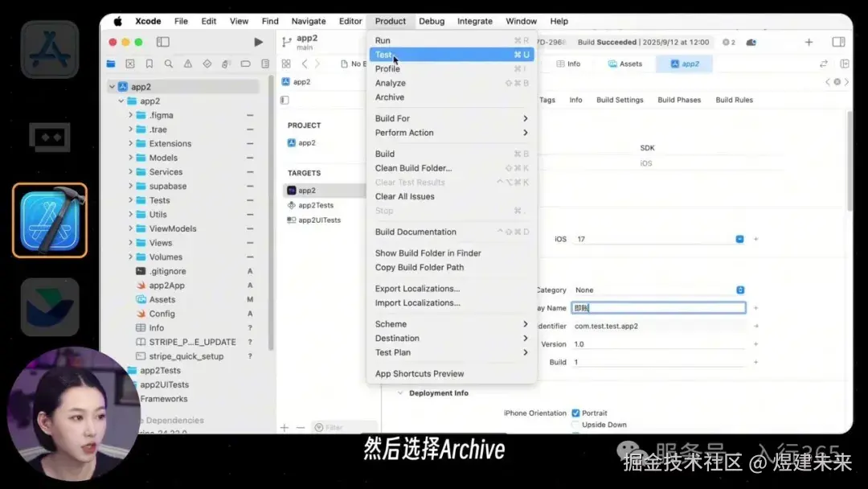868x489 pixels.
Task: Open the report navigator icon
Action: pos(265,64)
